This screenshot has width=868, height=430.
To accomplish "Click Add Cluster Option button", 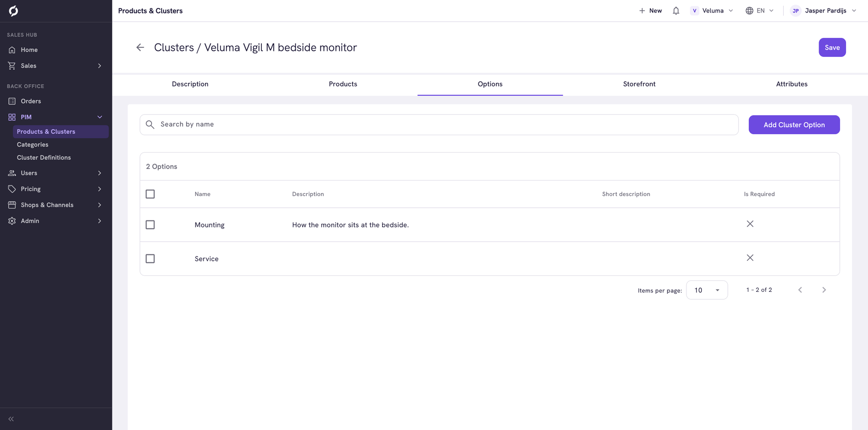I will tap(794, 125).
